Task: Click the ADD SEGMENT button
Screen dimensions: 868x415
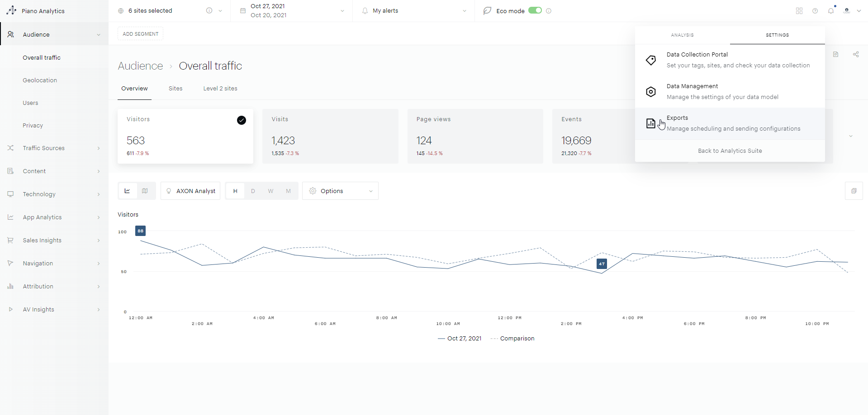Action: (141, 34)
